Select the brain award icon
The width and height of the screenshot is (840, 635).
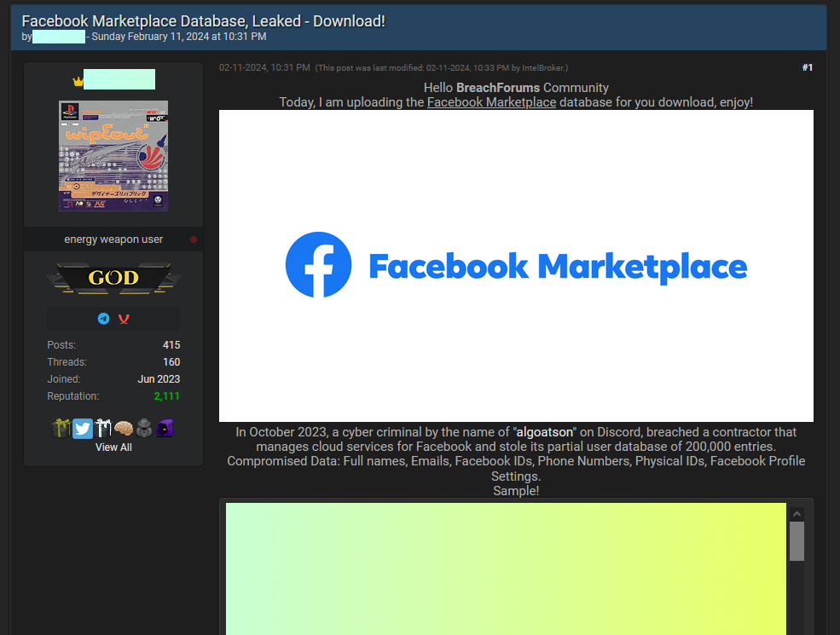coord(124,428)
